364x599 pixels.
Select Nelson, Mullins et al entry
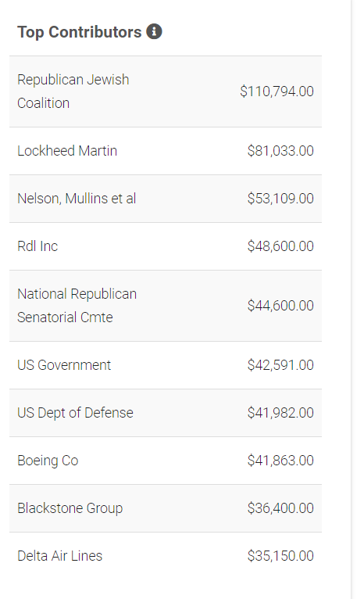[x=166, y=199]
